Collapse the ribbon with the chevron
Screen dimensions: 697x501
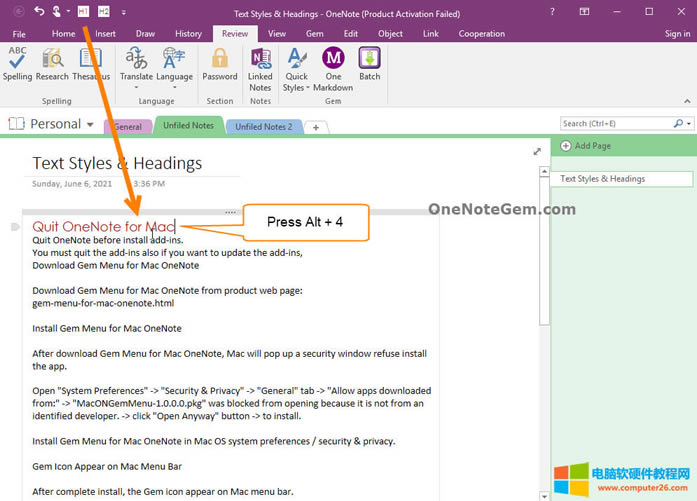point(683,99)
